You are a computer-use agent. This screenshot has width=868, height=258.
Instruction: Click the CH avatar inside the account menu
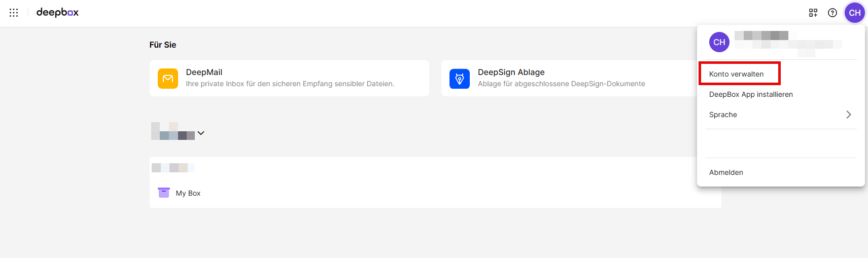click(x=719, y=42)
